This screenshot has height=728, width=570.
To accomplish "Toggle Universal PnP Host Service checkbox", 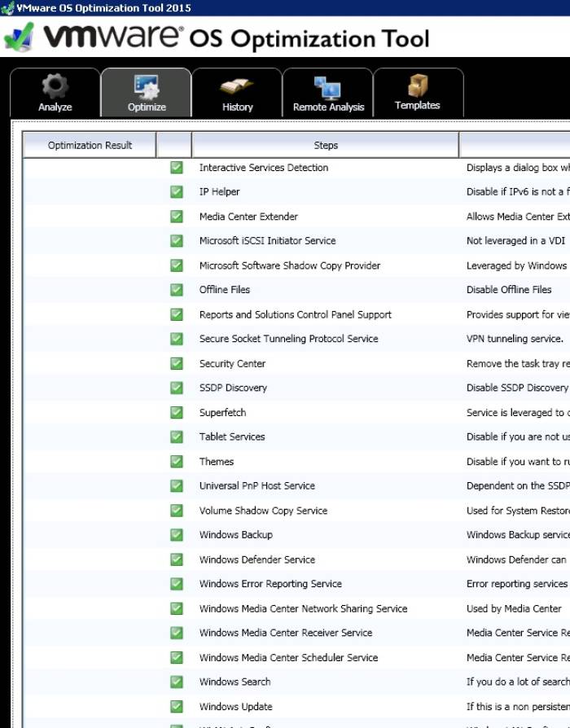I will [x=177, y=486].
